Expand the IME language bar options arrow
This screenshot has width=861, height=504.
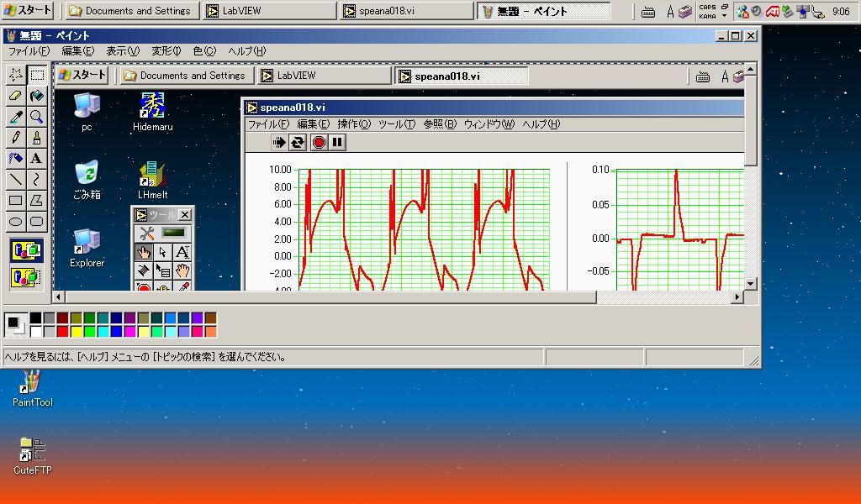click(725, 16)
